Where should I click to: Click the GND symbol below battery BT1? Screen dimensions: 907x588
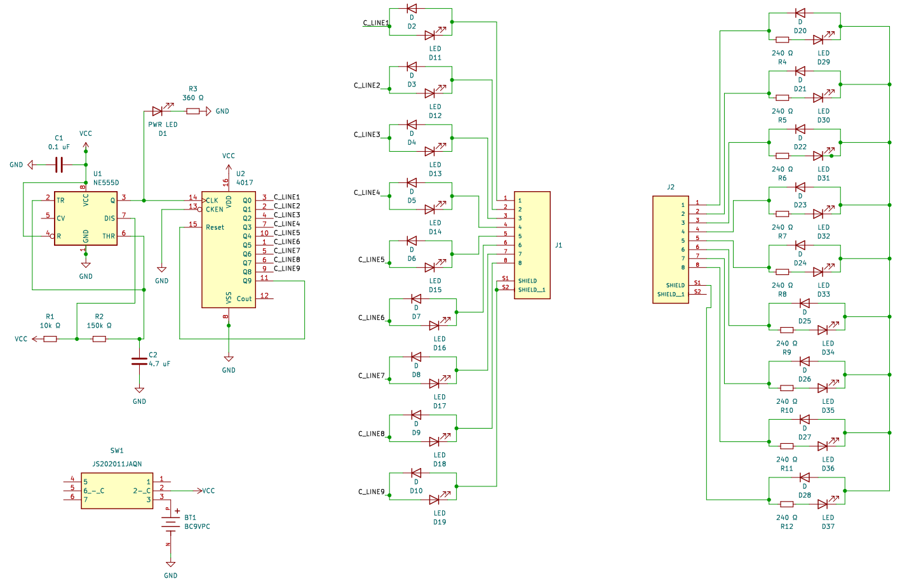(x=170, y=565)
